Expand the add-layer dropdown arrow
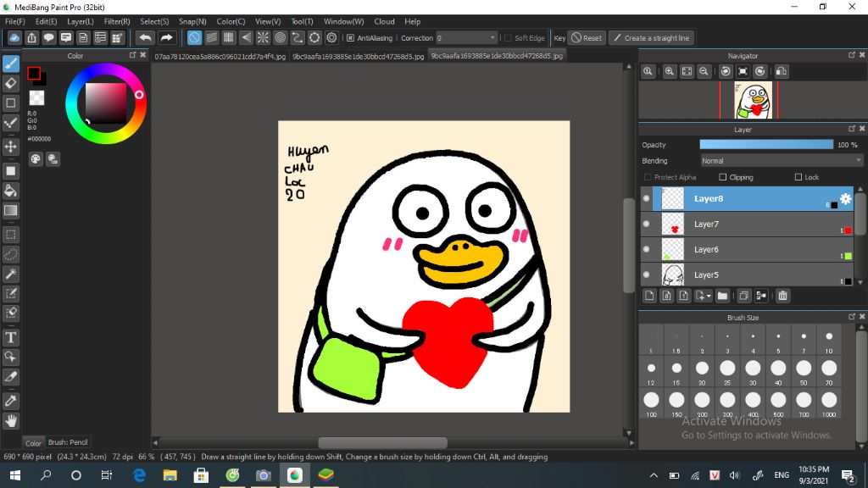The width and height of the screenshot is (868, 488). [x=709, y=297]
